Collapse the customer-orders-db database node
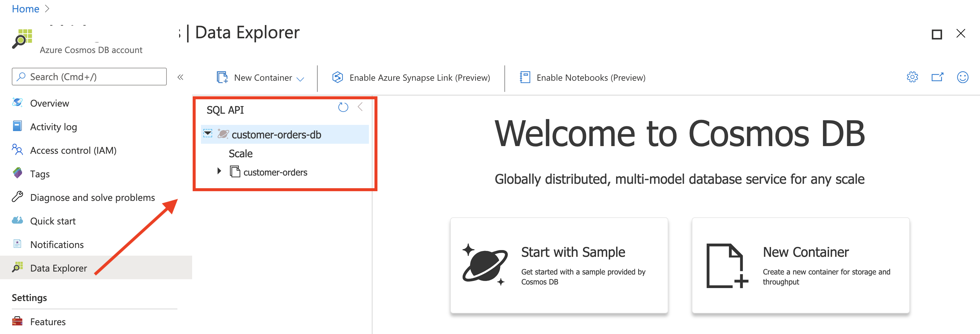 pos(208,133)
